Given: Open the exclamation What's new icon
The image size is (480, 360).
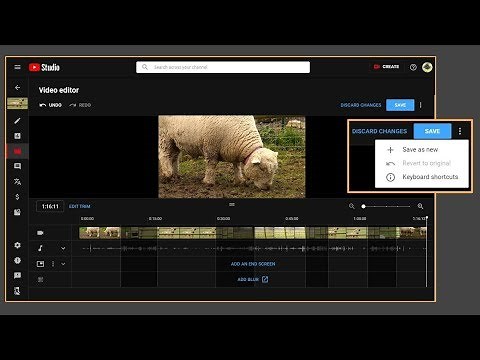Looking at the screenshot, I should (x=17, y=260).
